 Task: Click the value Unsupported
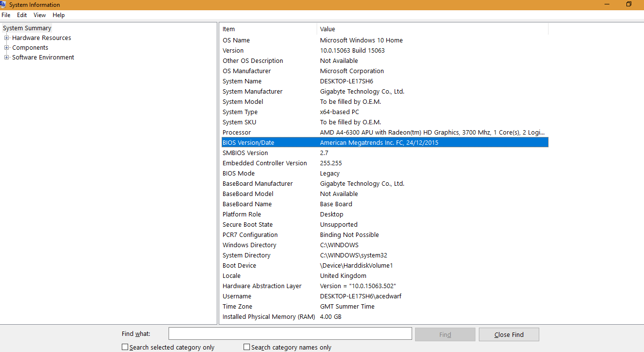click(x=339, y=225)
